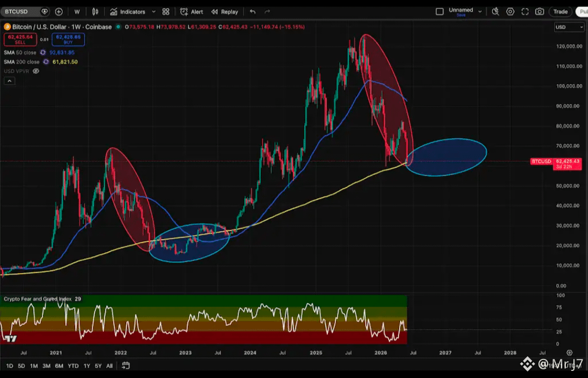Show the hidden USD VPVR indicator

coord(36,71)
